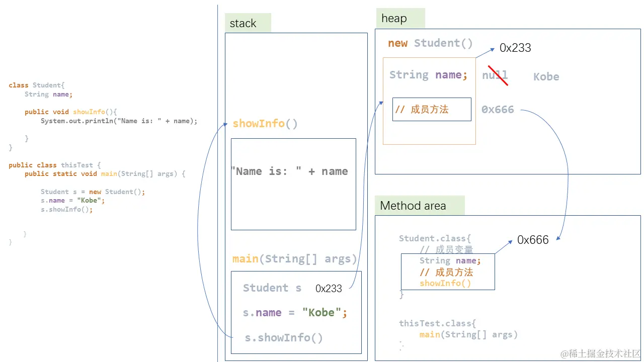The height and width of the screenshot is (362, 644).
Task: Click the "class Student{" line in source code
Action: (x=37, y=85)
